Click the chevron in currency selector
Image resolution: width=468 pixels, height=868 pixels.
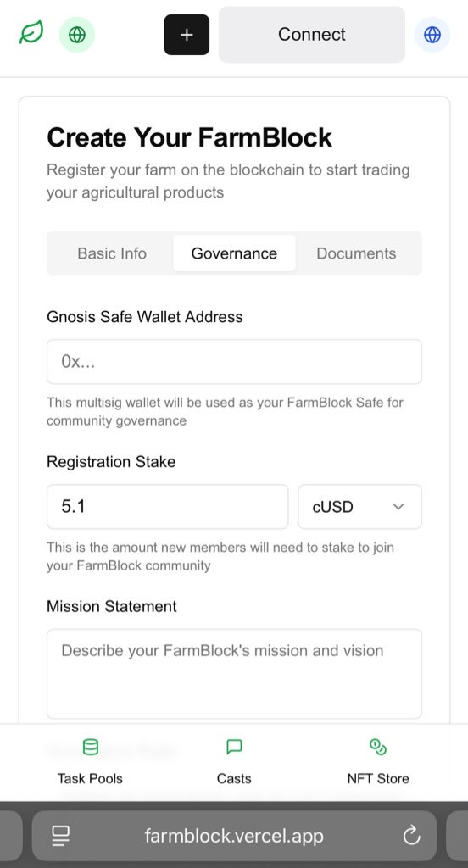[398, 507]
